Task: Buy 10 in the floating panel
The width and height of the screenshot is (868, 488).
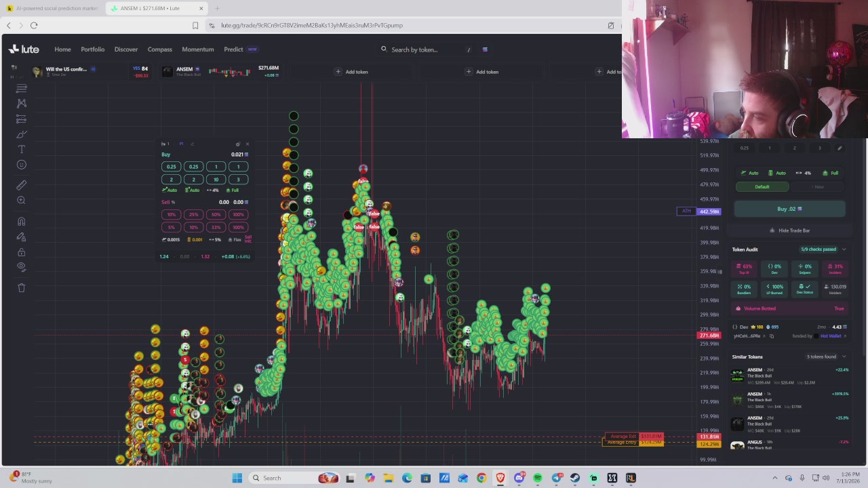Action: [x=216, y=180]
